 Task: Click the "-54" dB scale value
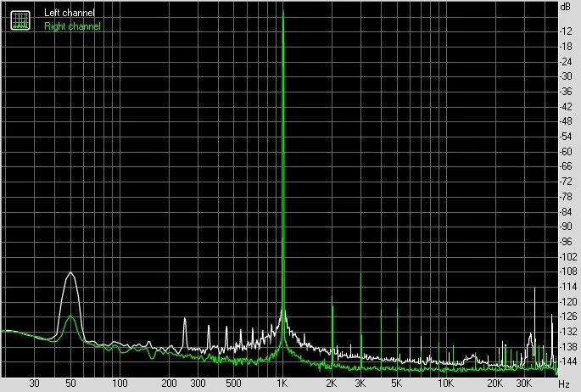point(566,137)
